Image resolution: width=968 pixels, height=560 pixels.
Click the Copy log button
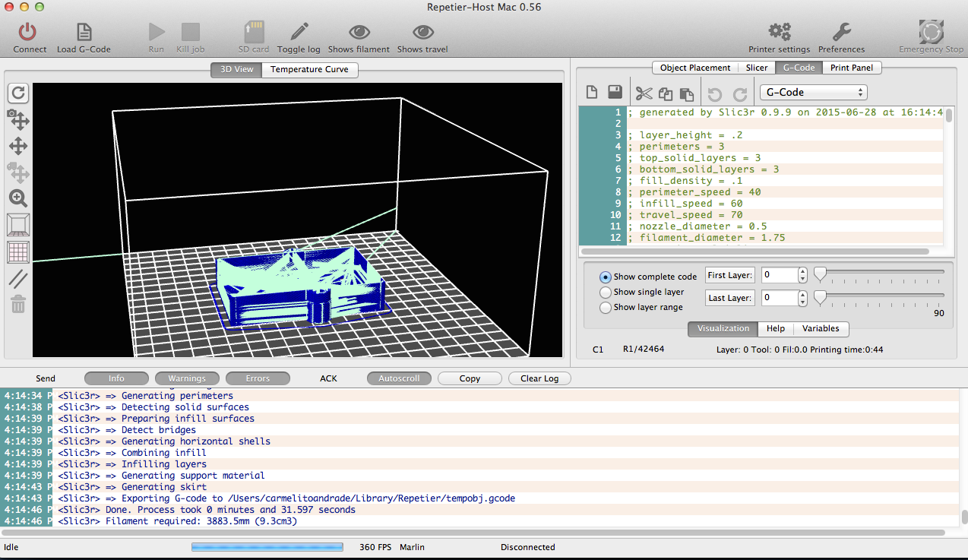(470, 378)
